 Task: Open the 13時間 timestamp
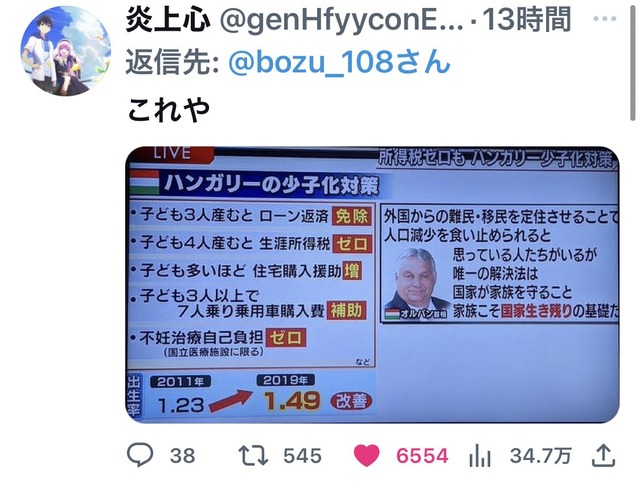pyautogui.click(x=527, y=20)
